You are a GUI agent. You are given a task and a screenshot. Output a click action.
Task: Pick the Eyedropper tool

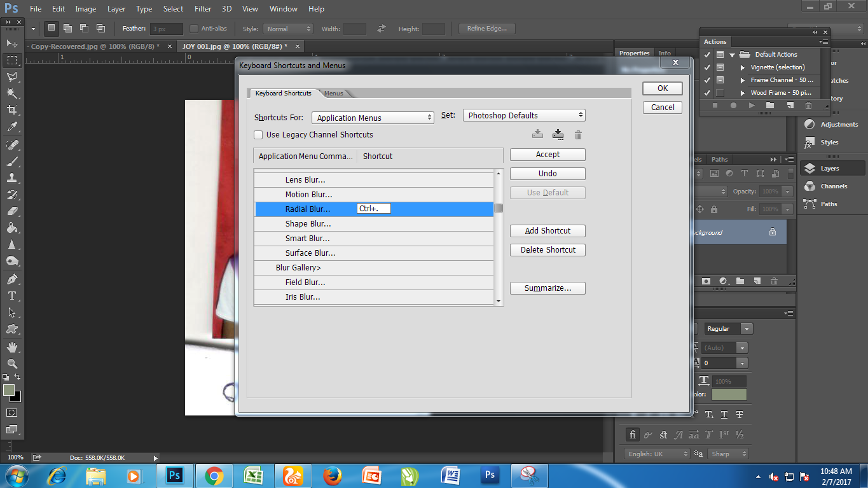click(12, 127)
